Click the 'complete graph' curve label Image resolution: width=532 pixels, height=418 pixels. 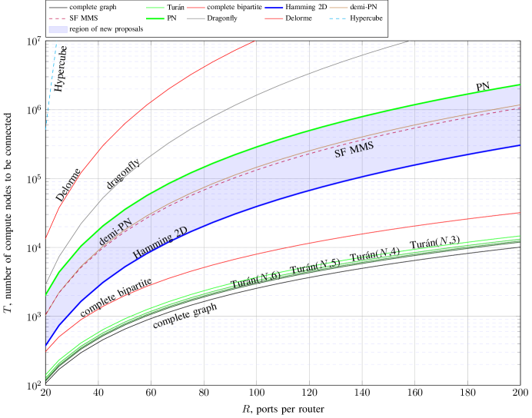click(x=185, y=316)
